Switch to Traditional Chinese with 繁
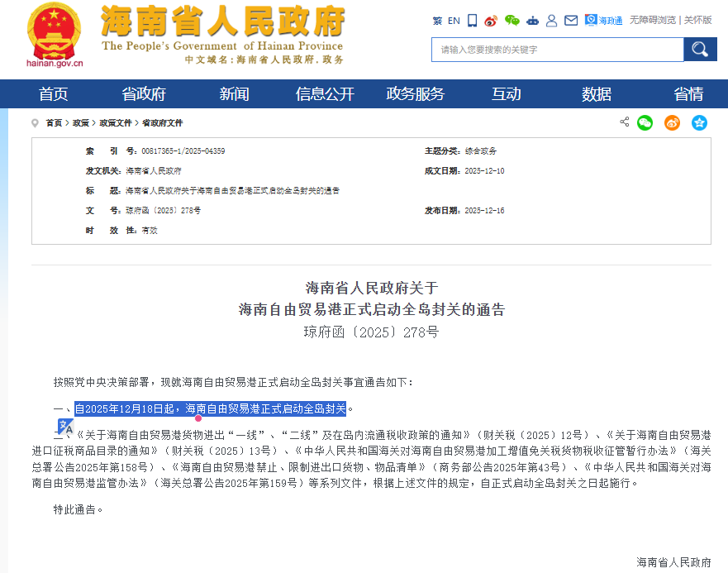 (x=437, y=21)
